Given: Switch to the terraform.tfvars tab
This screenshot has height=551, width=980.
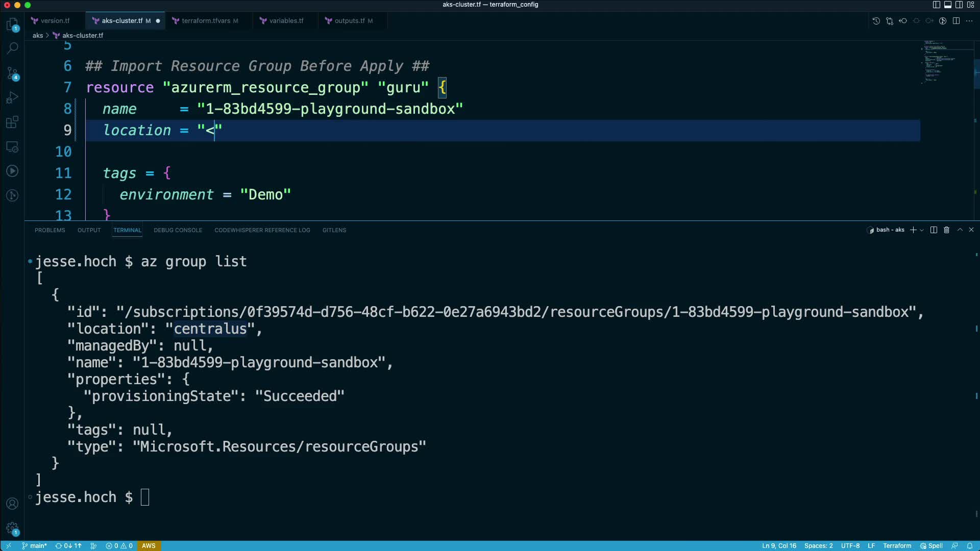Looking at the screenshot, I should 206,21.
